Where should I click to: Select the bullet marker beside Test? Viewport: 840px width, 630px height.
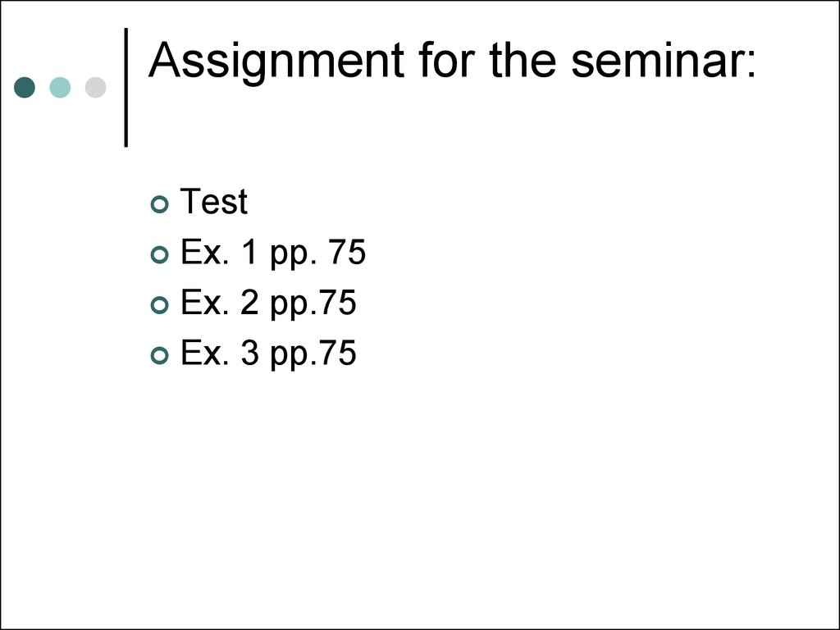pos(159,205)
